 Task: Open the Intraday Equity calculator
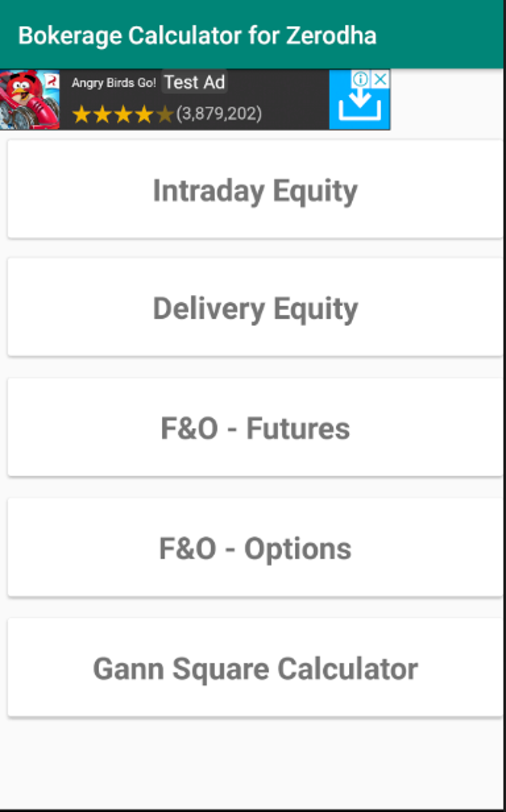[x=255, y=191]
